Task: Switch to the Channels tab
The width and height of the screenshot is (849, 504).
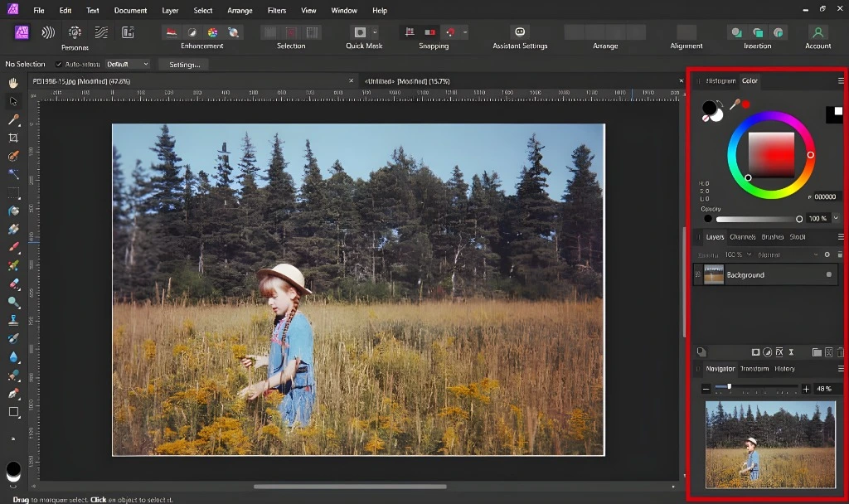Action: point(742,237)
